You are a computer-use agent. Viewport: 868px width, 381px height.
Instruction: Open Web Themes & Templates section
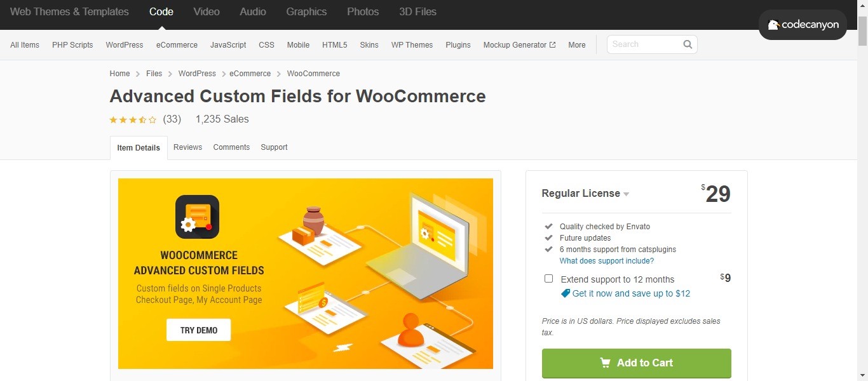pos(69,12)
